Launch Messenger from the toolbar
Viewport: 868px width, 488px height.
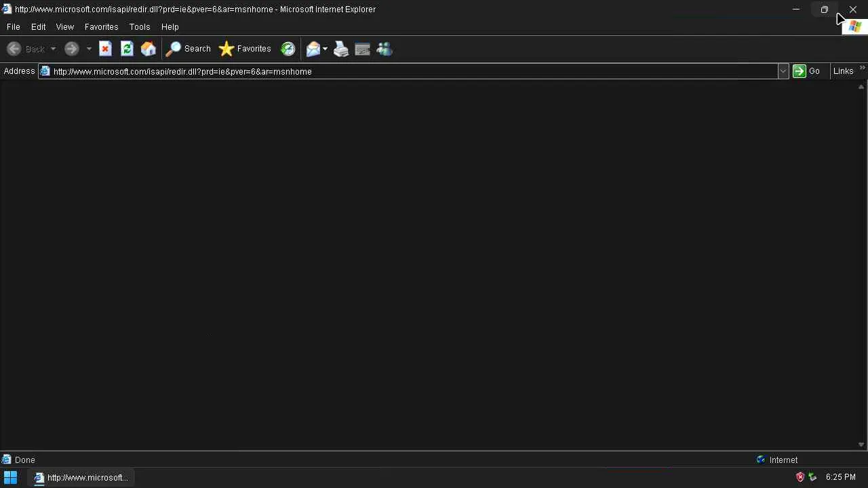(x=384, y=49)
